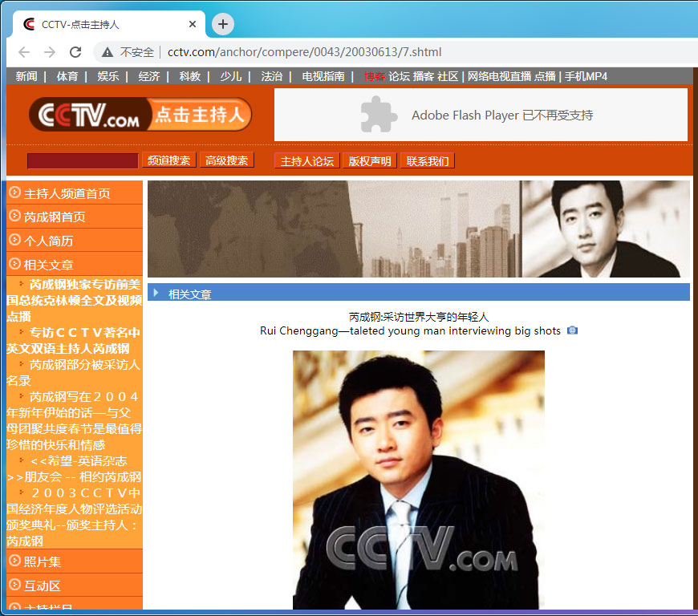Viewport: 698px width, 616px height.
Task: Open the 手机MP4 link
Action: 586,76
